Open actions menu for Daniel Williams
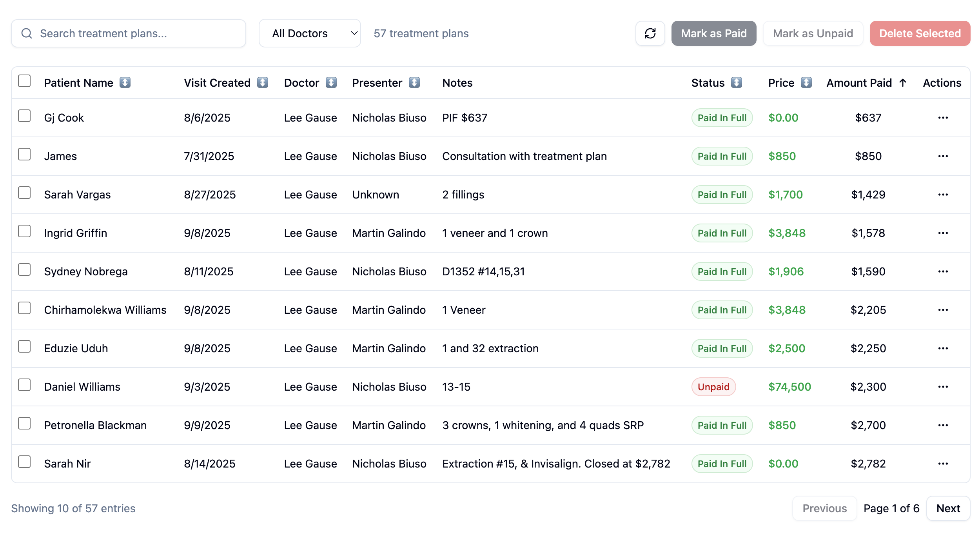The width and height of the screenshot is (980, 535). (943, 387)
